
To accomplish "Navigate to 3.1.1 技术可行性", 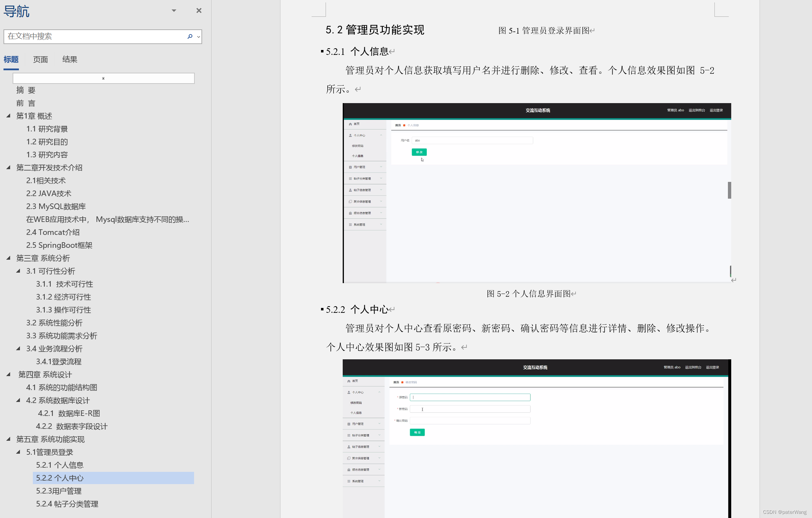I will 64,284.
